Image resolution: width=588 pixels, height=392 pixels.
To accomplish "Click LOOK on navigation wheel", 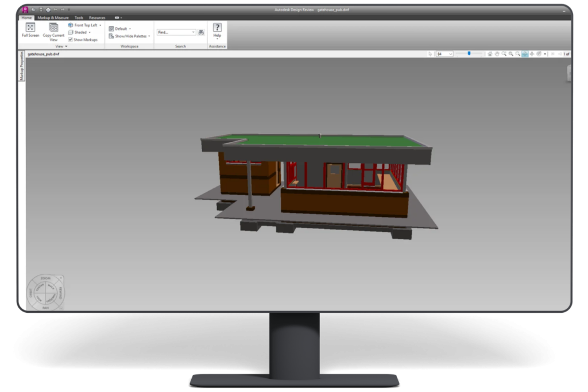I will pos(40,298).
